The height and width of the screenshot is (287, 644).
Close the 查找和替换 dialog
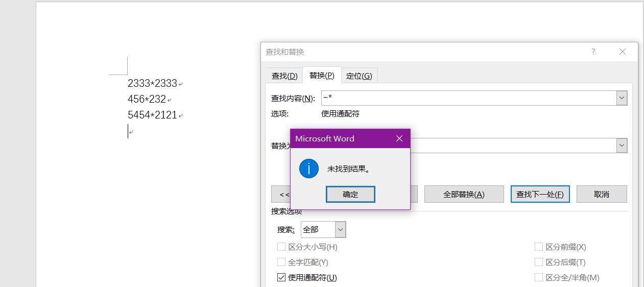tap(622, 52)
